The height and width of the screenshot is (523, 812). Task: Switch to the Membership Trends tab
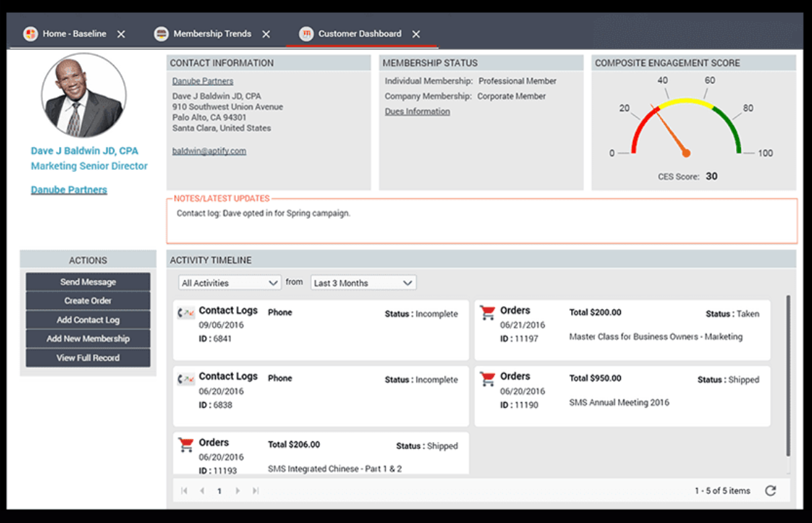click(x=213, y=33)
